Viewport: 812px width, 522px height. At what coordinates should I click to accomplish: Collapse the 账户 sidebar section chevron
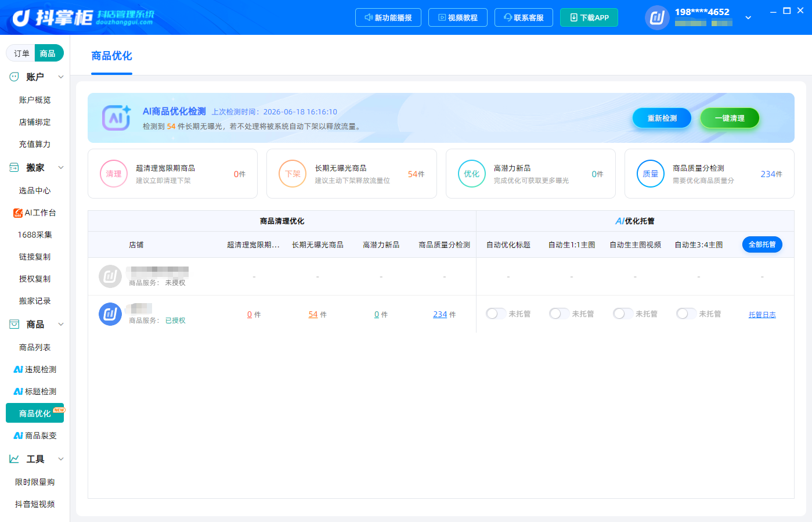point(60,77)
